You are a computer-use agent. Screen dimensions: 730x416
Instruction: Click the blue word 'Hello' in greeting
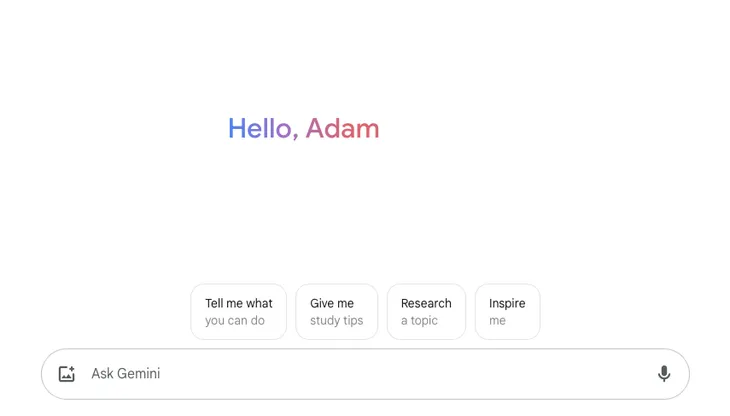pyautogui.click(x=260, y=129)
